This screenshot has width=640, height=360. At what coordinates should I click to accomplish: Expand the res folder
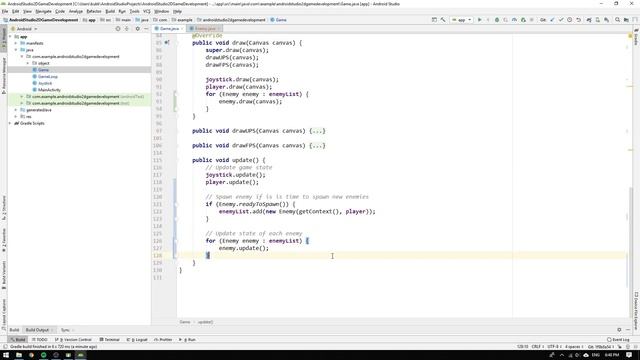click(16, 116)
